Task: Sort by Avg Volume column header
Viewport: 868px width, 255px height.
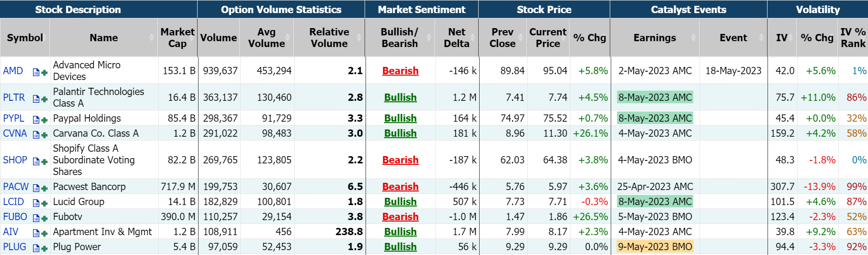Action: tap(267, 38)
